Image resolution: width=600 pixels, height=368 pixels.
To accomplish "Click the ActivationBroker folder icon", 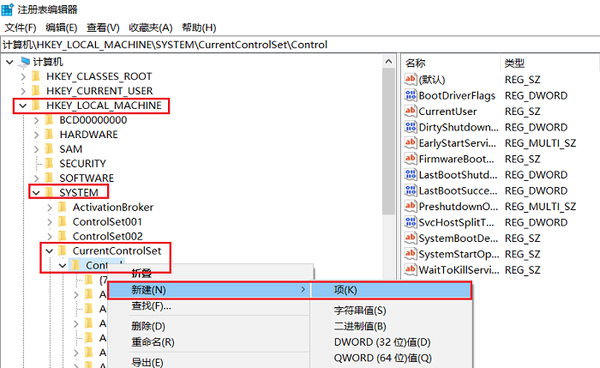I will 62,207.
